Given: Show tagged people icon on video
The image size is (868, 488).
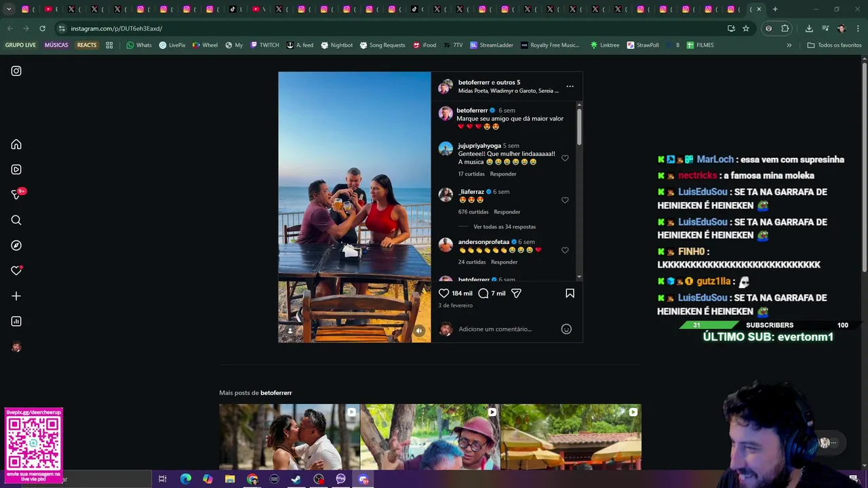Looking at the screenshot, I should click(290, 331).
